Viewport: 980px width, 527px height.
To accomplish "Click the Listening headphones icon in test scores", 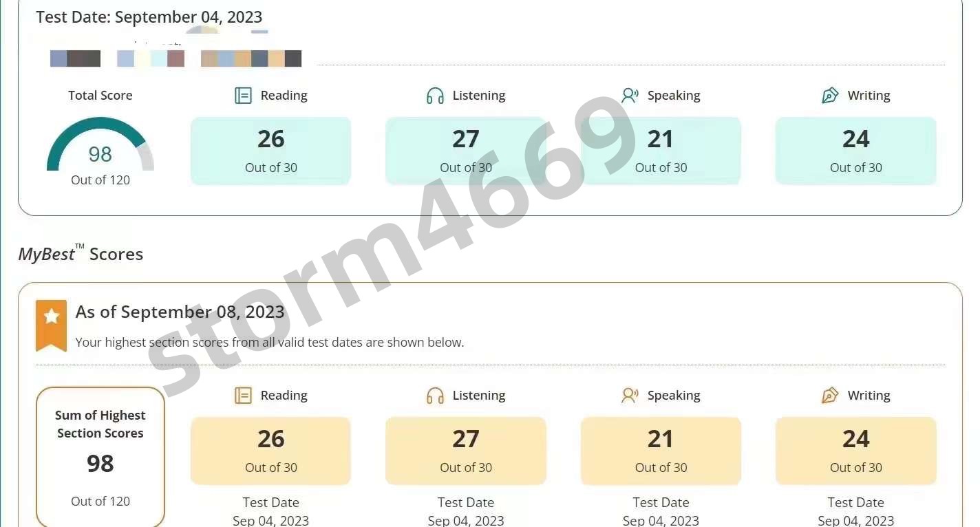I will tap(435, 96).
